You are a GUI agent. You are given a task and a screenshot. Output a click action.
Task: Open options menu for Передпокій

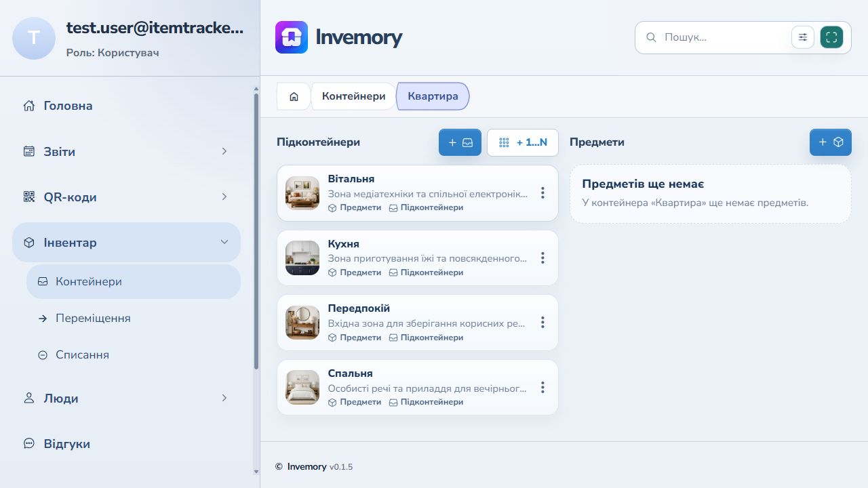tap(542, 323)
